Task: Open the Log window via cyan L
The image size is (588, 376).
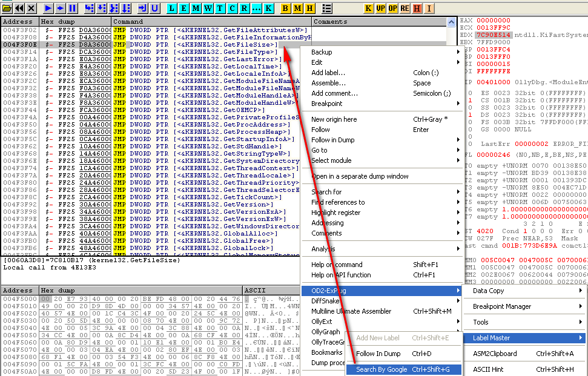Action: 171,8
